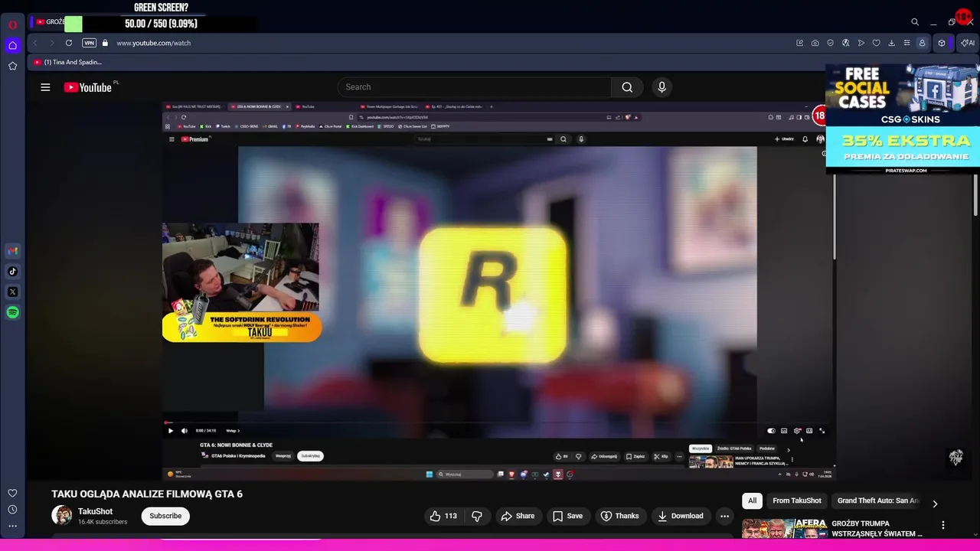Select Grand Theft Auto: San An... chip
Image resolution: width=980 pixels, height=551 pixels.
tap(877, 500)
